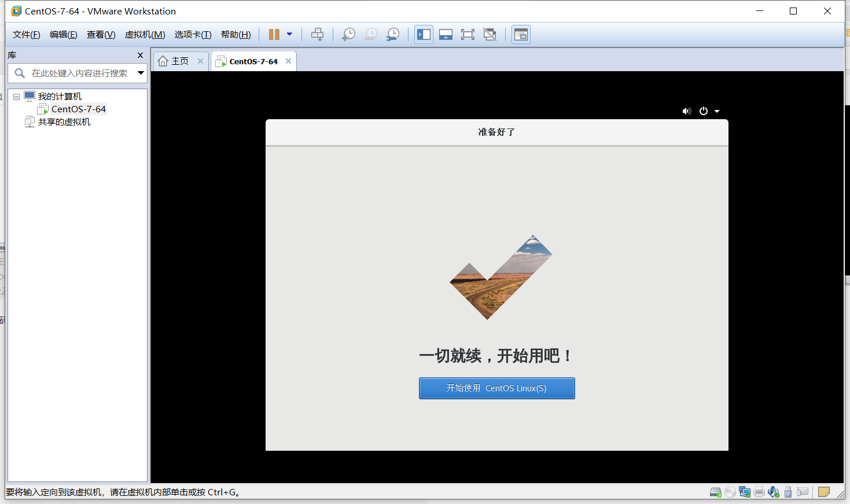This screenshot has width=850, height=504.
Task: Open the 虚拟机(M) menu
Action: [145, 35]
